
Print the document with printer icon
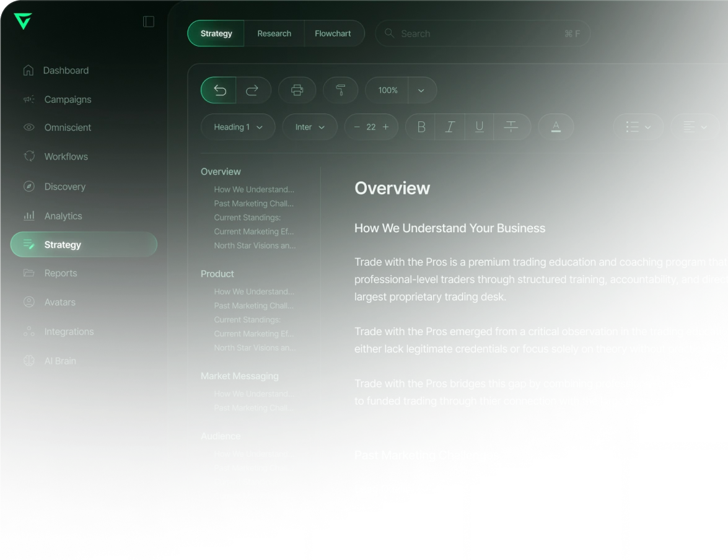tap(297, 90)
